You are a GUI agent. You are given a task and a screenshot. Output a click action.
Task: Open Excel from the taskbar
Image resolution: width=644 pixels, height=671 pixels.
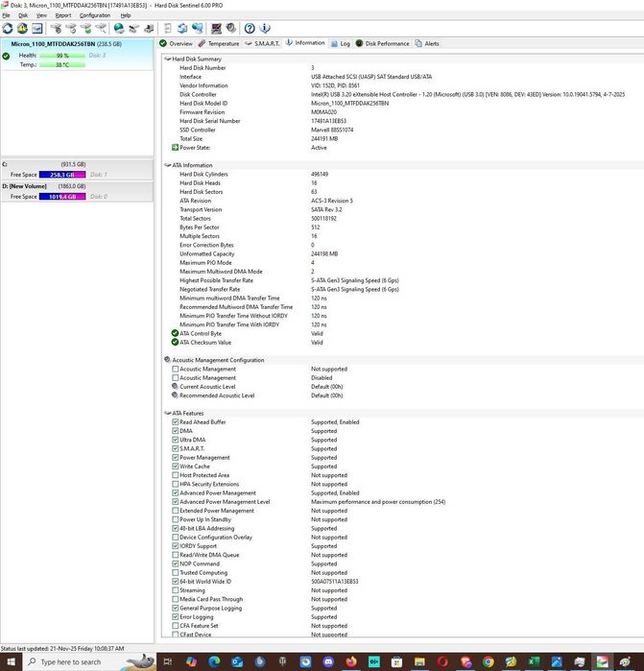point(534,662)
